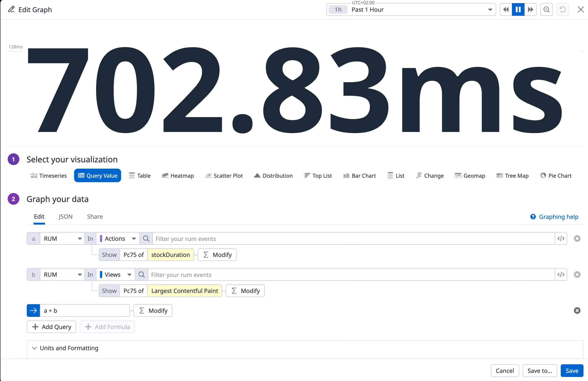Click Modify next to the formula
This screenshot has width=588, height=381.
[x=153, y=311]
